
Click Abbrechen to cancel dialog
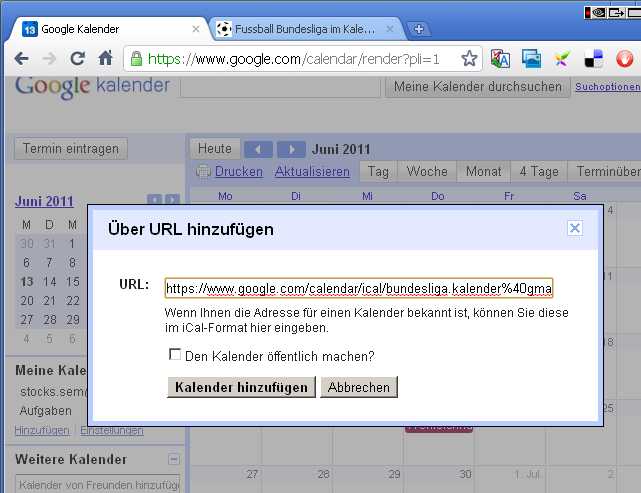pos(359,387)
